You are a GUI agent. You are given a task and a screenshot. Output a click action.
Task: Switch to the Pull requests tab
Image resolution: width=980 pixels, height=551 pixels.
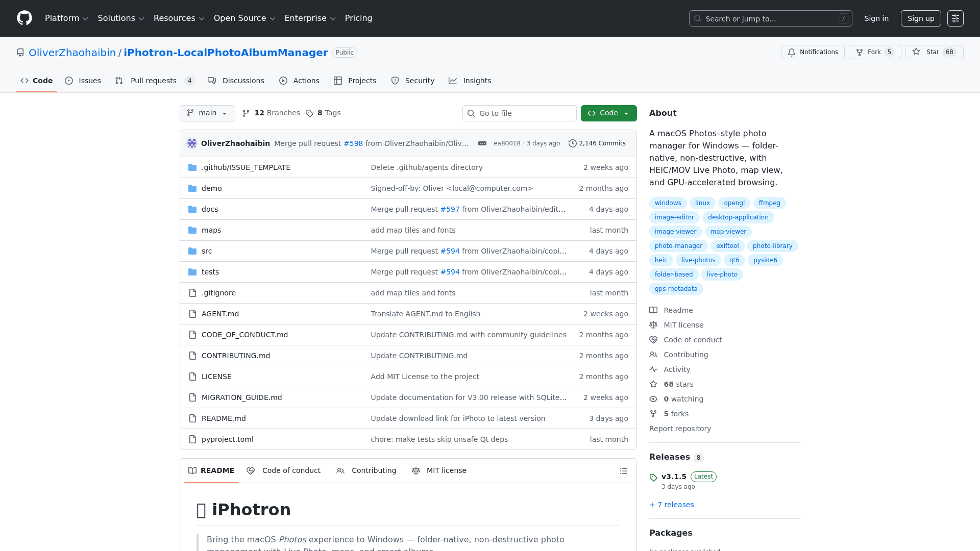(153, 81)
